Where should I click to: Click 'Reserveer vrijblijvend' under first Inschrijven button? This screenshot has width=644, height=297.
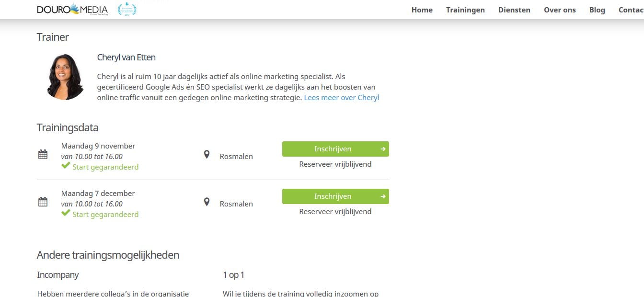click(335, 164)
